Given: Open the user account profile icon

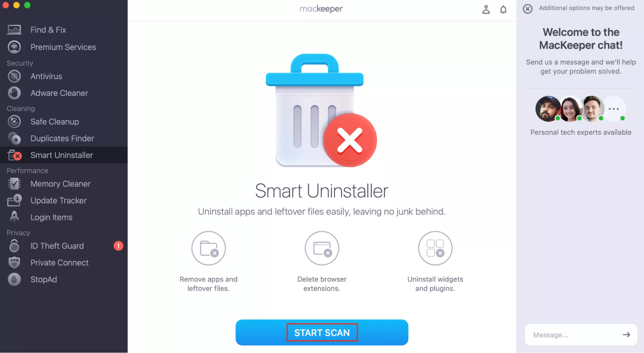Looking at the screenshot, I should pos(486,9).
